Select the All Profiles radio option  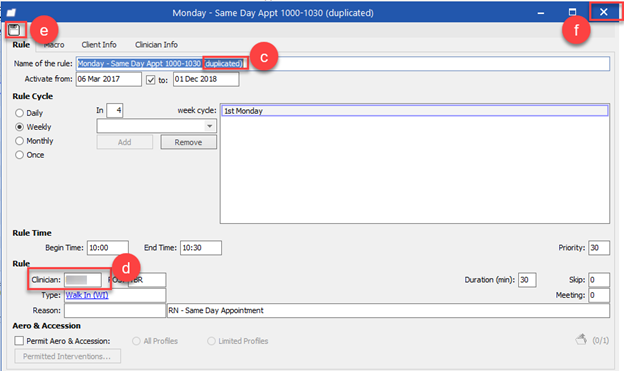(136, 341)
